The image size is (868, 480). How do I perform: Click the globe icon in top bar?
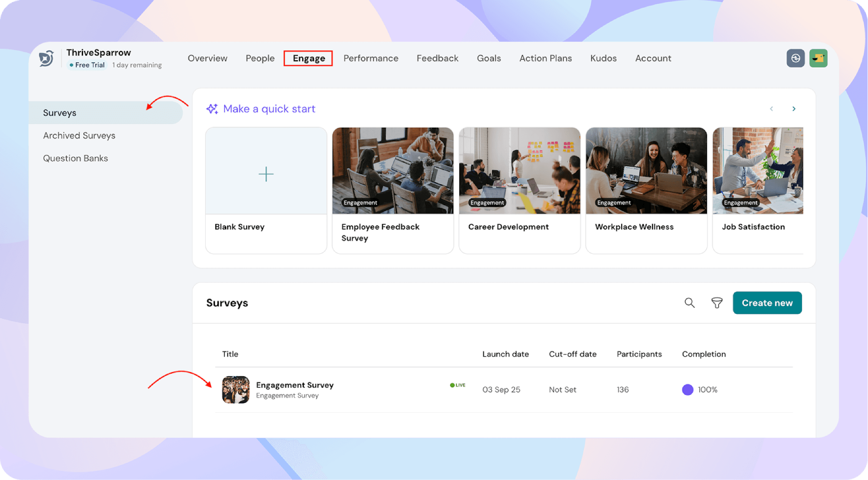pos(796,58)
